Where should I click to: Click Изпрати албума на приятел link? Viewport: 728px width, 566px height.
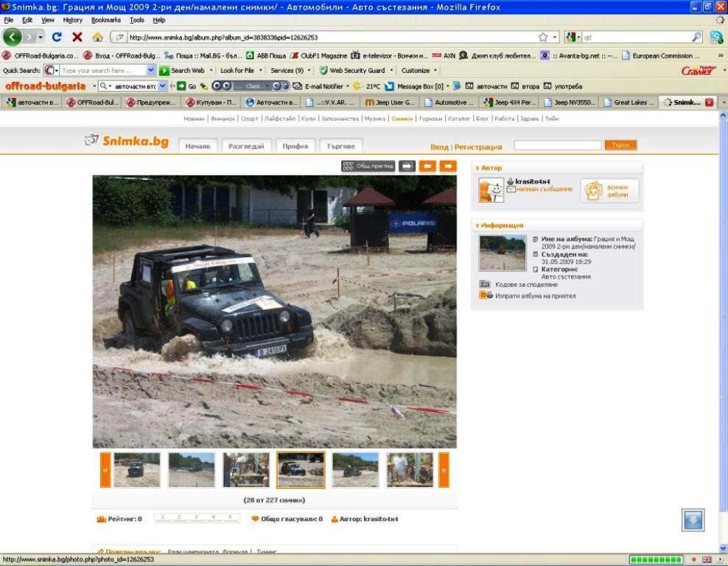(536, 296)
